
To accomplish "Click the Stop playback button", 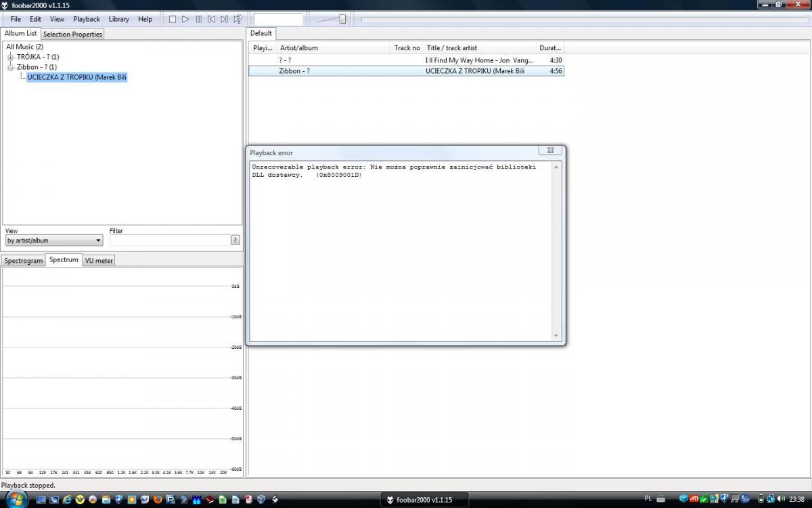I will (x=173, y=19).
